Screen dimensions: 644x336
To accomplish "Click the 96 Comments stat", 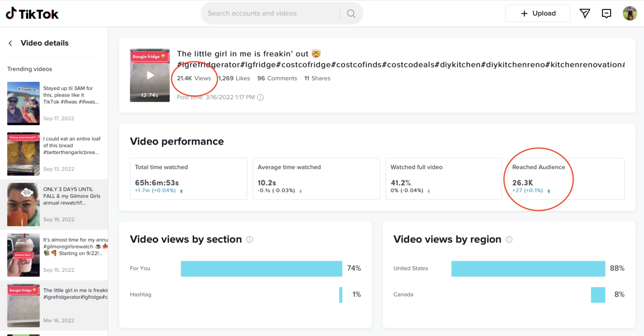I will [x=277, y=78].
